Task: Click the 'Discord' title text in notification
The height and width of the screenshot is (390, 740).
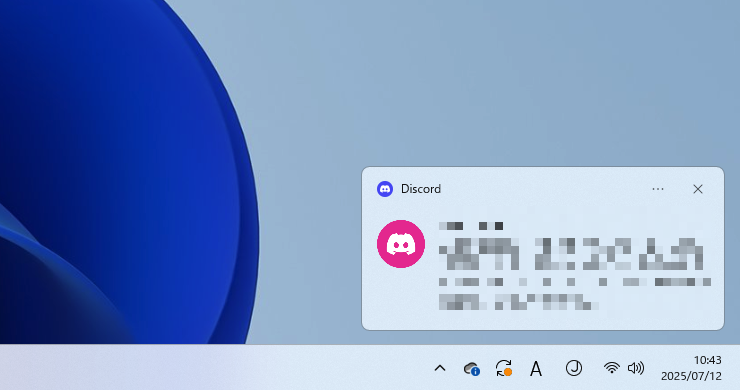Action: [x=421, y=189]
